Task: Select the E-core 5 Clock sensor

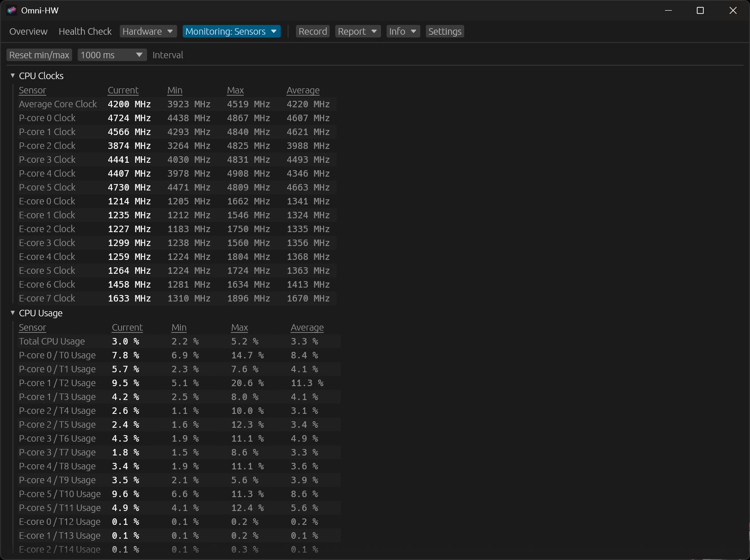Action: tap(177, 271)
